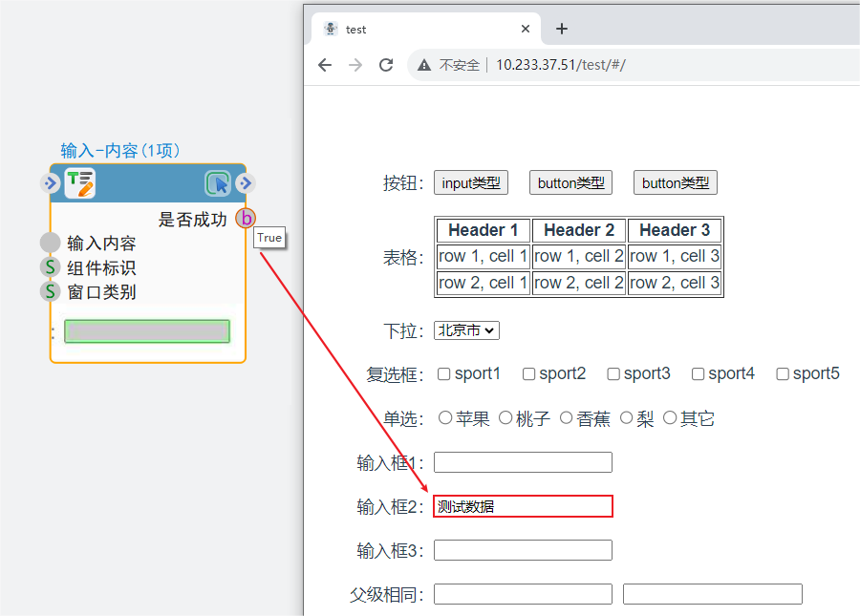Click the boolean output port for 是否成功

pos(246,219)
